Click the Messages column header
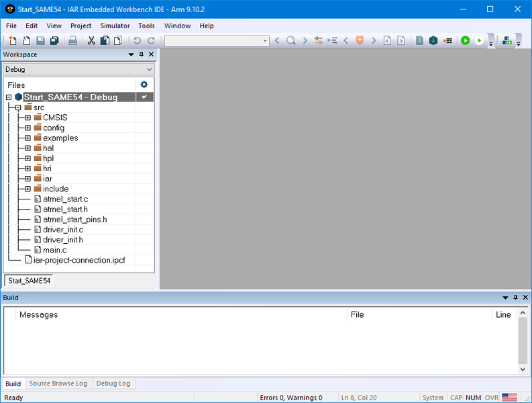532x403 pixels. [x=39, y=314]
